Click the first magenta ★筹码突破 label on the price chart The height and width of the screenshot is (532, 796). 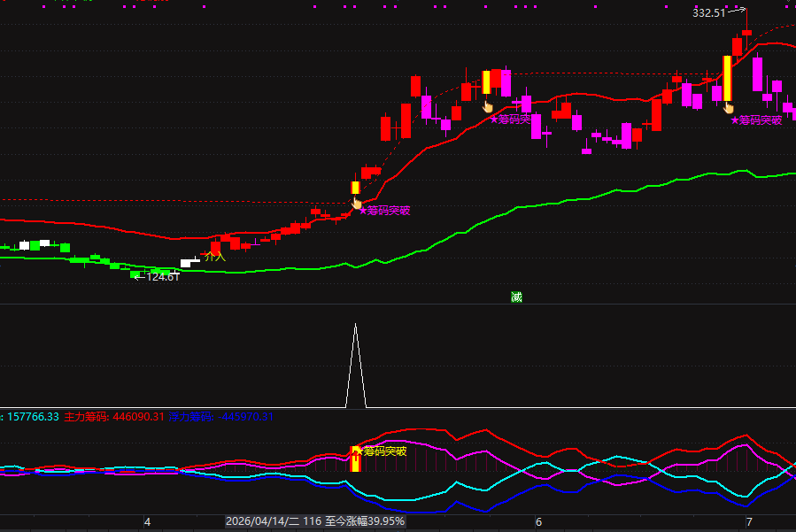[x=384, y=210]
